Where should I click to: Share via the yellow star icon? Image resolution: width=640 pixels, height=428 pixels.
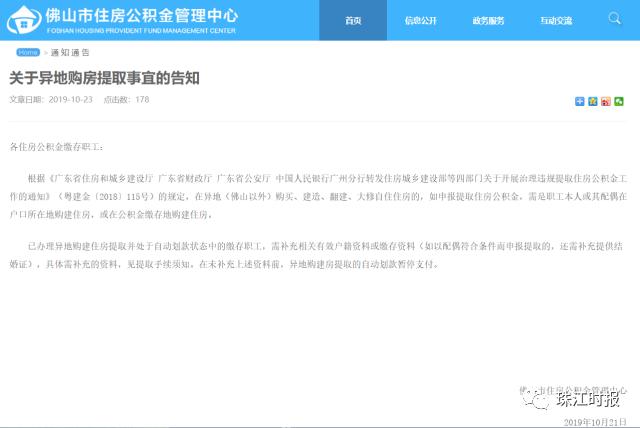(593, 101)
